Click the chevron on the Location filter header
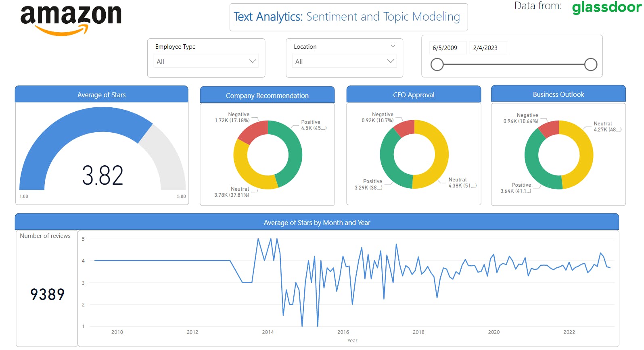Screen dimensions: 644x350 point(393,46)
